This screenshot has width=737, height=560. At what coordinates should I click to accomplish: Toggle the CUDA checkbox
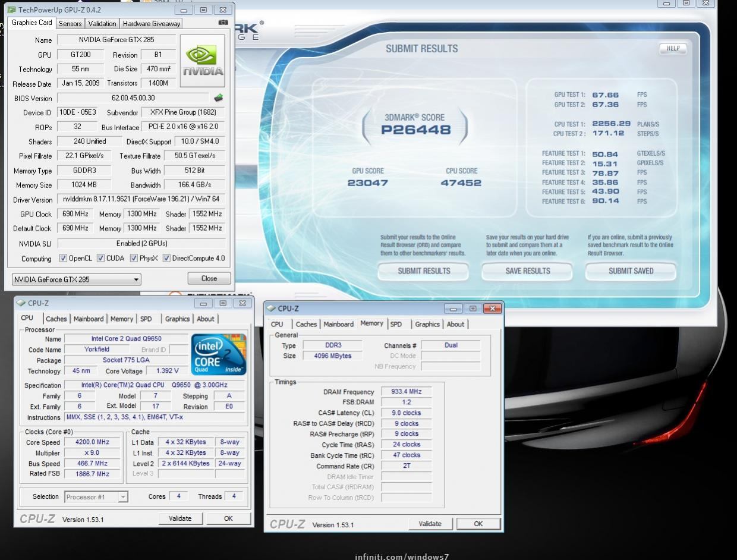click(x=100, y=258)
